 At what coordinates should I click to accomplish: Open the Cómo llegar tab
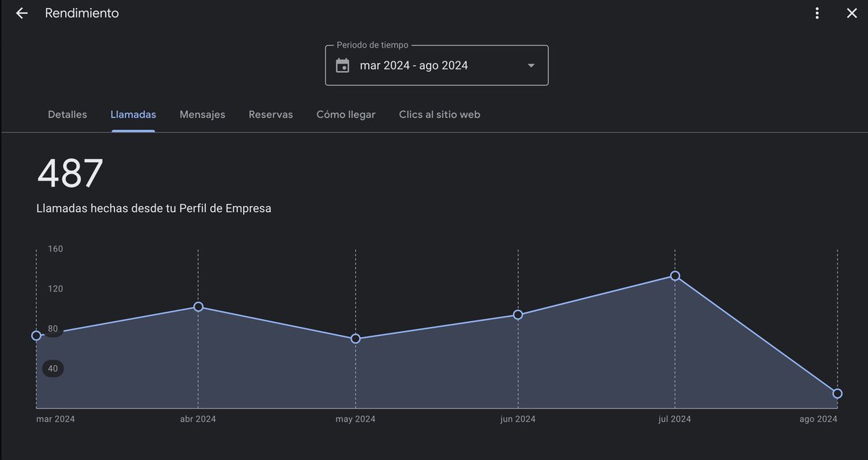pyautogui.click(x=346, y=114)
